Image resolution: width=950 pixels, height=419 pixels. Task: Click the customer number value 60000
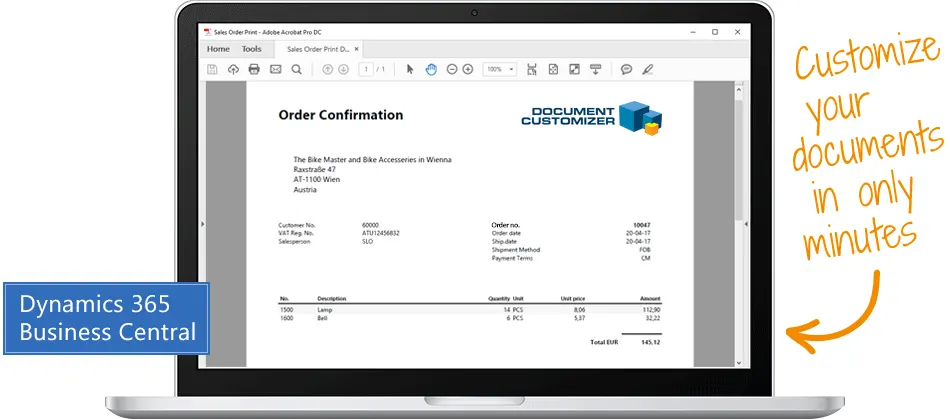370,225
